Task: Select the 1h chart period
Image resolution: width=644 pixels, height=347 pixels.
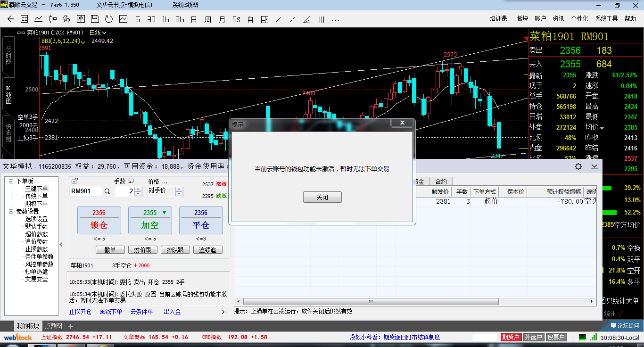Action: [x=165, y=19]
